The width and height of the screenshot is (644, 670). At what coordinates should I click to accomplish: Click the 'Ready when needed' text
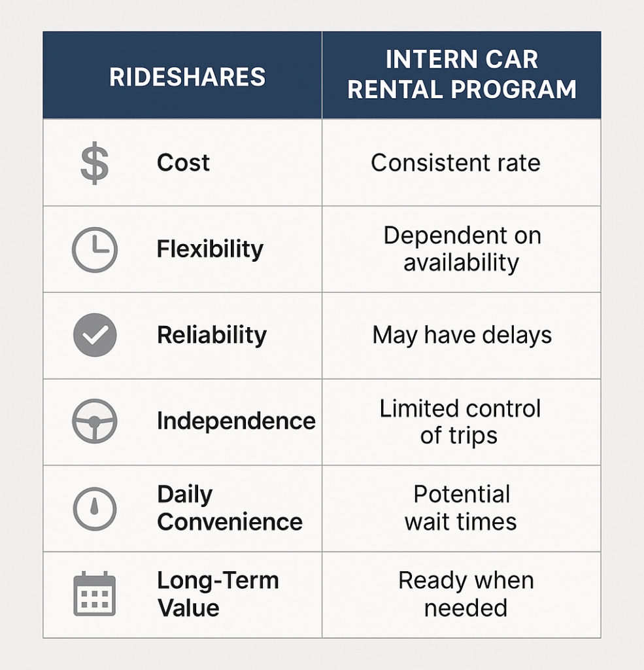pos(466,594)
